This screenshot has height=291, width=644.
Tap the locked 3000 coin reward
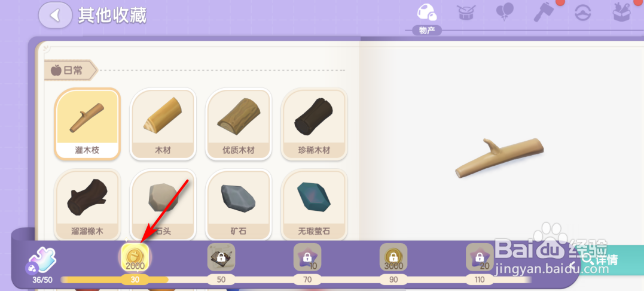(393, 257)
